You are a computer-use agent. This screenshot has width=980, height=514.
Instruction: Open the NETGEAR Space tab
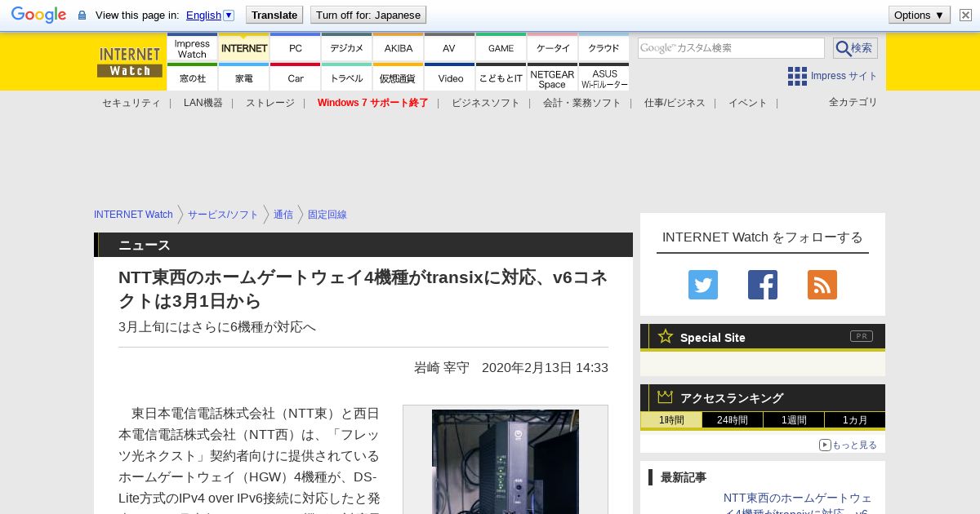[552, 78]
